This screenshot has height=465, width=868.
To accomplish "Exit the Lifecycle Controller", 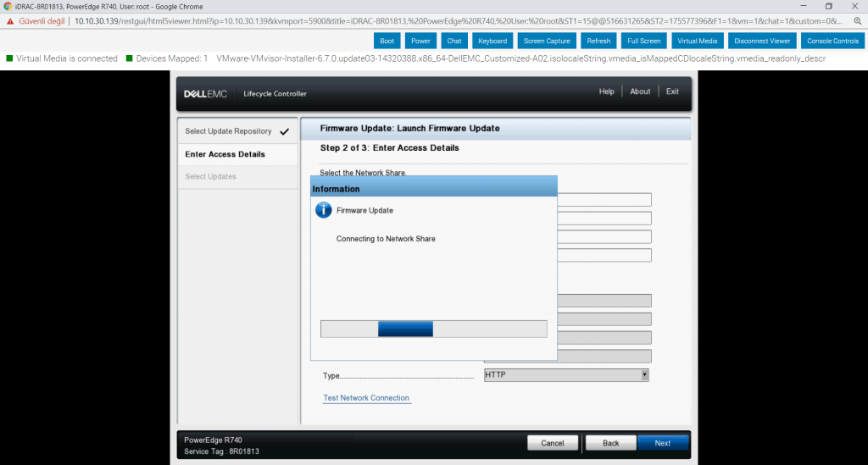I will point(672,91).
